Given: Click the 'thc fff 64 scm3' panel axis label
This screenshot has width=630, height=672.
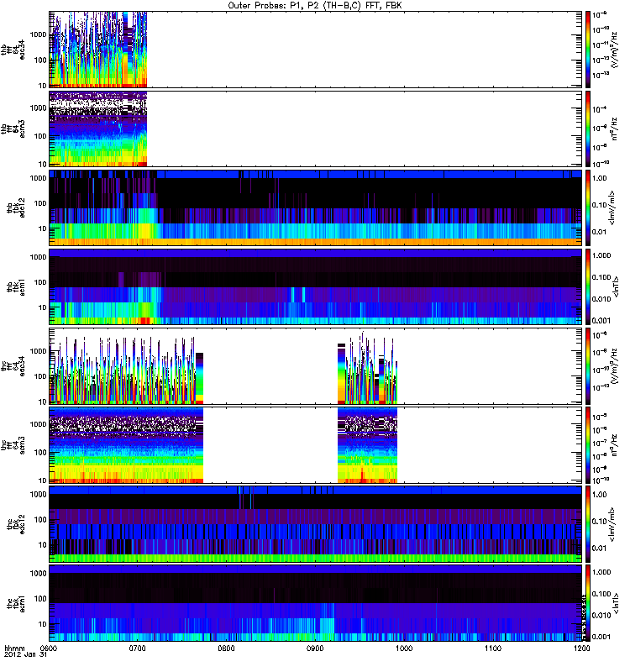Looking at the screenshot, I should (13, 445).
